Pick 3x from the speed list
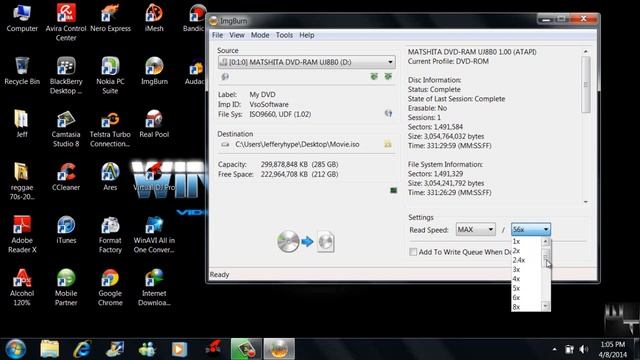This screenshot has height=360, width=640. (x=526, y=269)
